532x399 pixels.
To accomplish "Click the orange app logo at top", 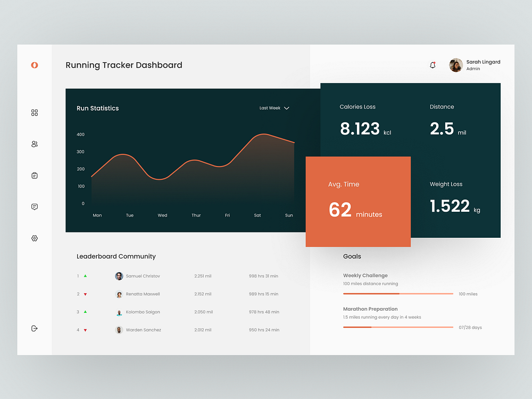I will pyautogui.click(x=34, y=64).
